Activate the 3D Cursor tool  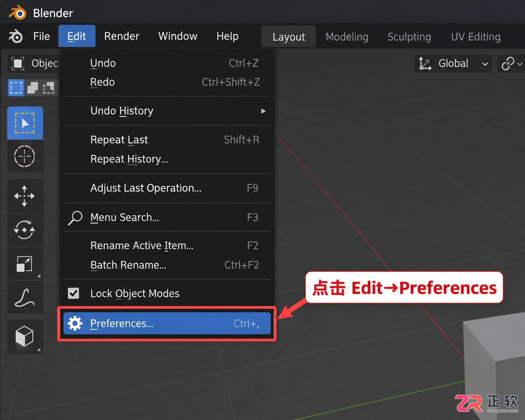tap(25, 156)
